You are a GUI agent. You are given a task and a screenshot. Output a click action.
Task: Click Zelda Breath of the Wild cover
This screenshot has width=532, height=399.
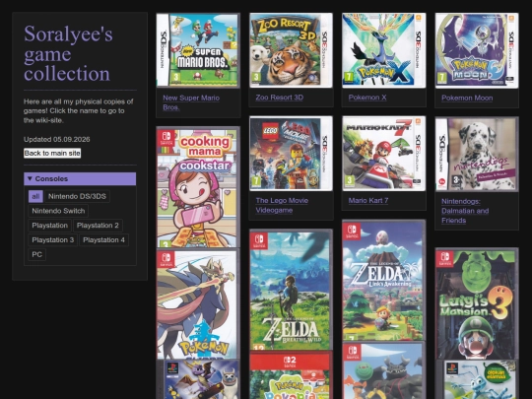(x=291, y=290)
